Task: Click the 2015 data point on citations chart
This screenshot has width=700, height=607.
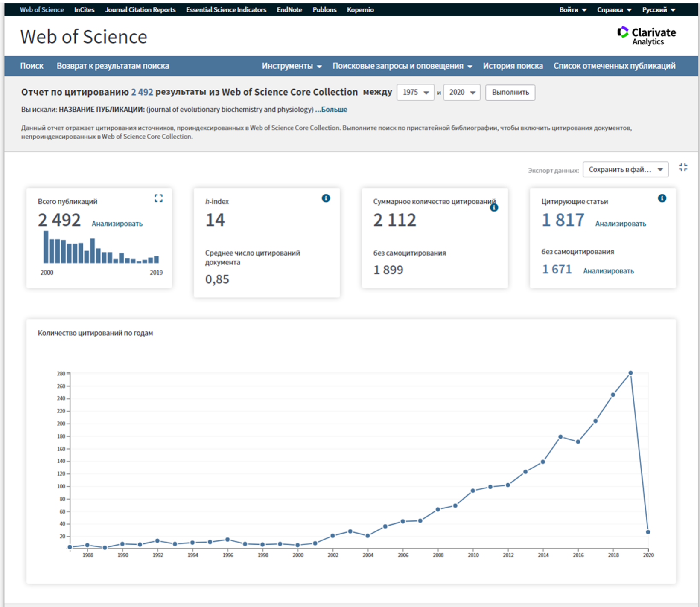Action: (x=560, y=436)
